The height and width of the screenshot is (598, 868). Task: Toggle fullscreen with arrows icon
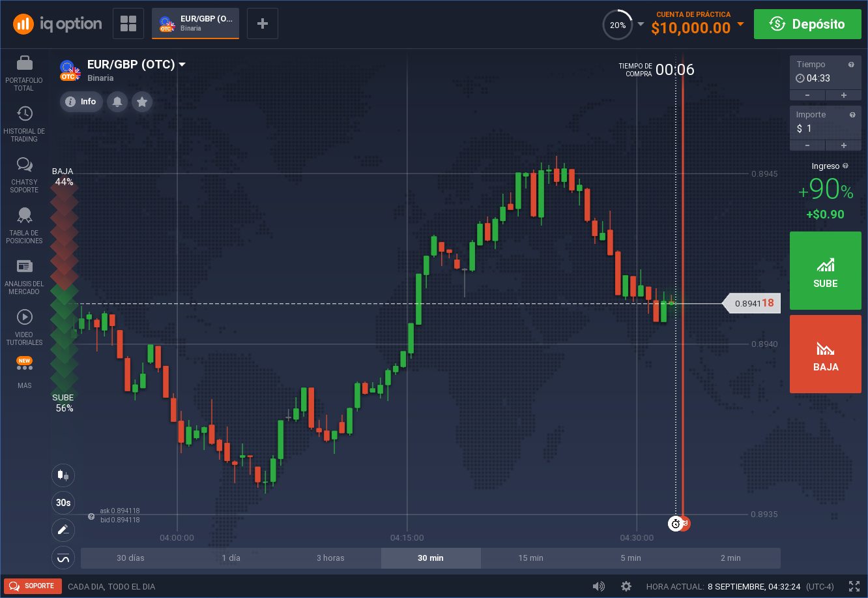854,586
